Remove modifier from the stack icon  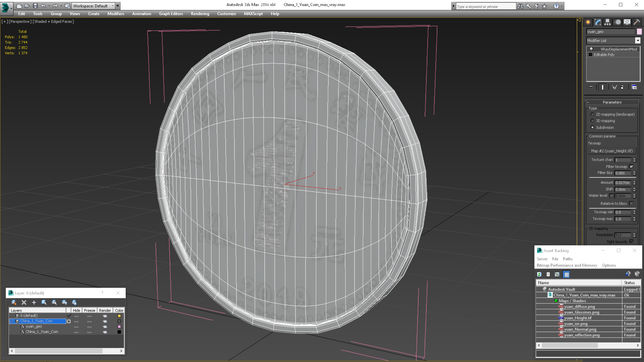[x=622, y=87]
